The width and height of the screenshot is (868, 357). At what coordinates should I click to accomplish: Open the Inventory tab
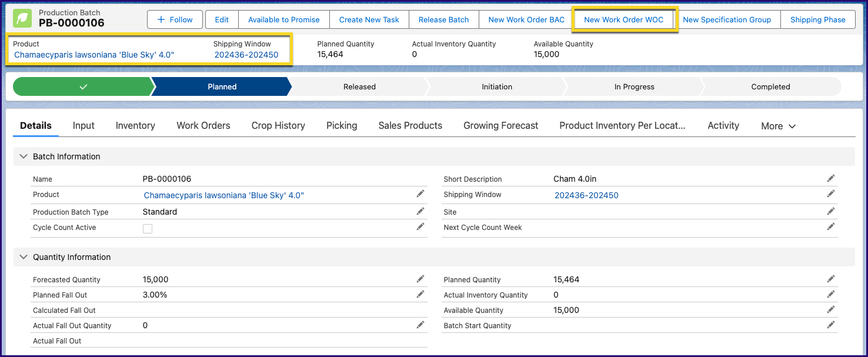point(135,125)
